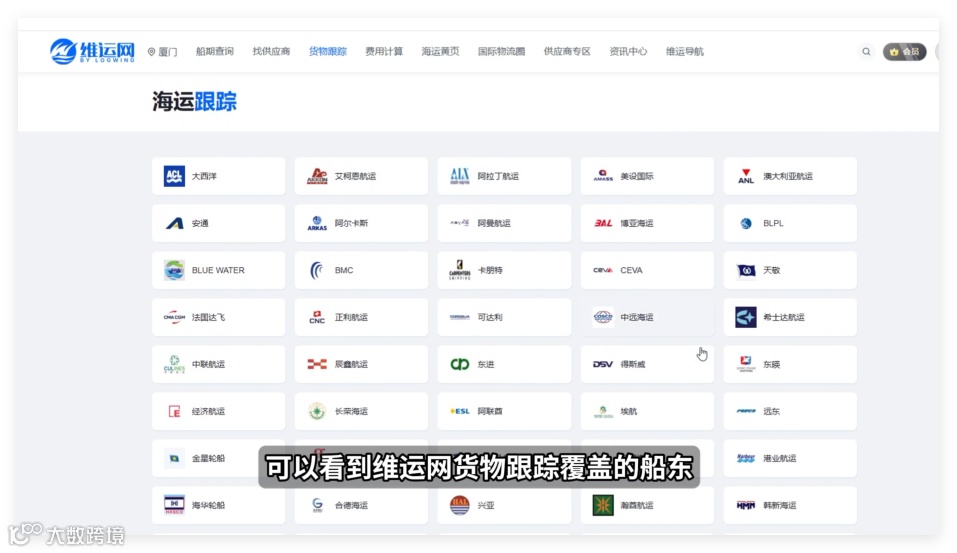The width and height of the screenshot is (957, 553).
Task: Open the HMM 韩新海运 card
Action: pyautogui.click(x=790, y=505)
